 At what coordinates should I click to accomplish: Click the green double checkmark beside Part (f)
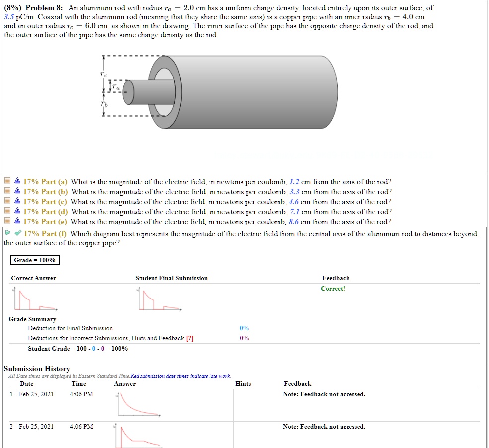tap(19, 233)
